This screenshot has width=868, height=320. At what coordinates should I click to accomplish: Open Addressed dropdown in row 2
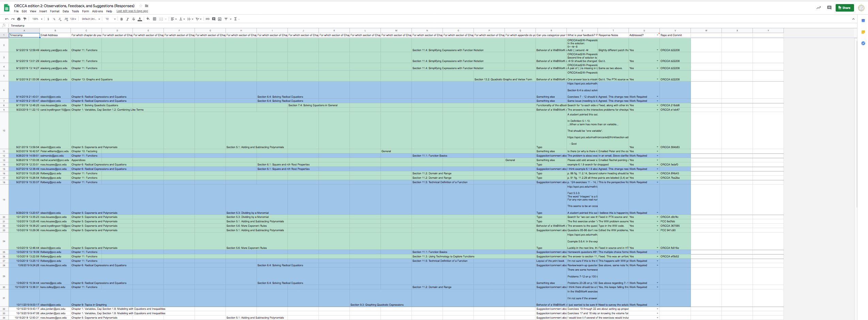point(657,50)
